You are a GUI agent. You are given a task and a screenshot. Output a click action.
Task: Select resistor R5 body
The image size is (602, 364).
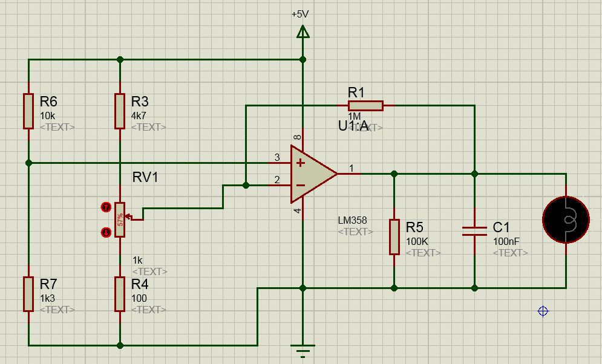click(x=394, y=236)
